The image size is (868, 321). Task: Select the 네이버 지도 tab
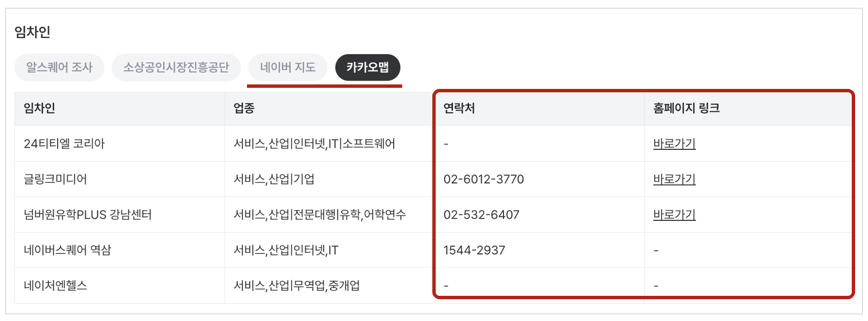coord(288,68)
